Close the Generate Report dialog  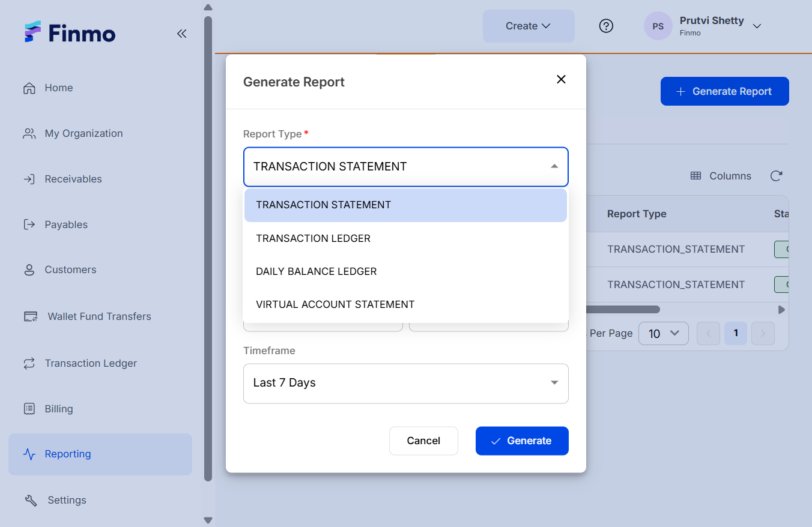point(561,79)
